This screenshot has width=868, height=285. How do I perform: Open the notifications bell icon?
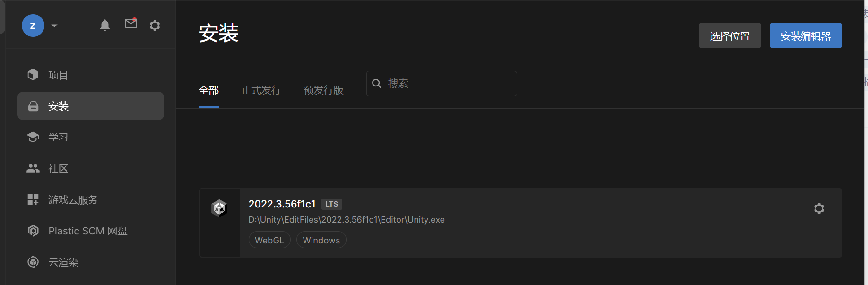[105, 25]
